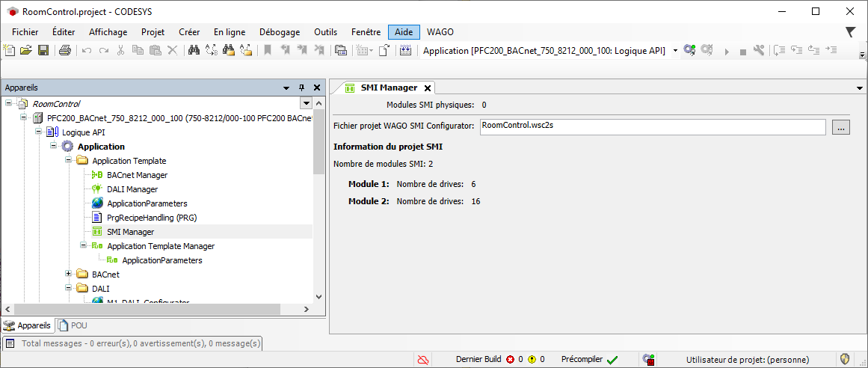Select SMI Manager in the device tree
The height and width of the screenshot is (368, 868).
[x=131, y=232]
